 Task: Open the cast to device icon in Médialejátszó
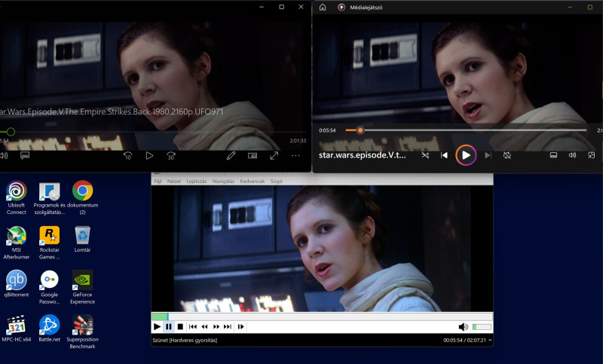click(553, 155)
